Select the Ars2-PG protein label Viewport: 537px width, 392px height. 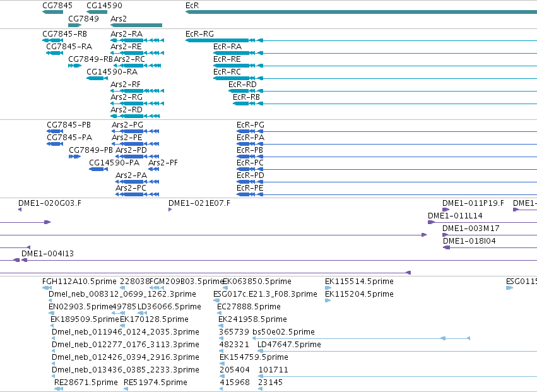[x=127, y=125]
